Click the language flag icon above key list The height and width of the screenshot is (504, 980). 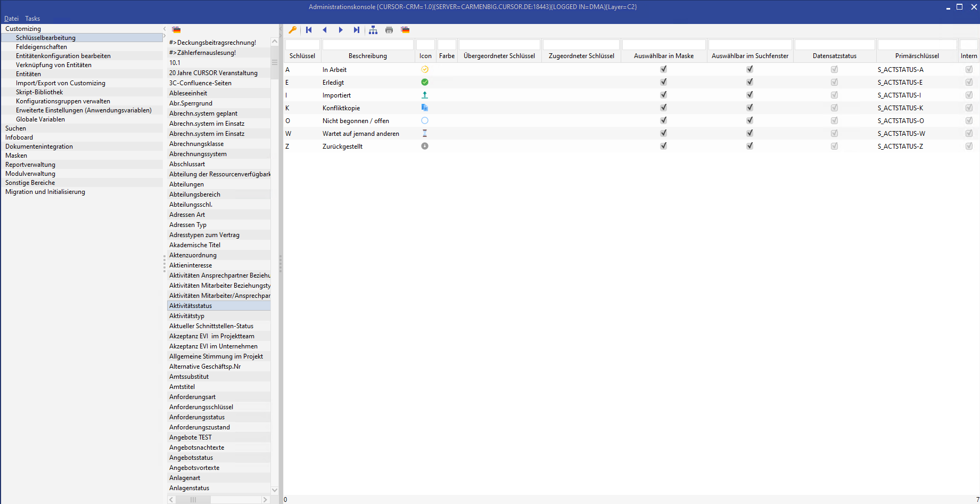tap(176, 30)
